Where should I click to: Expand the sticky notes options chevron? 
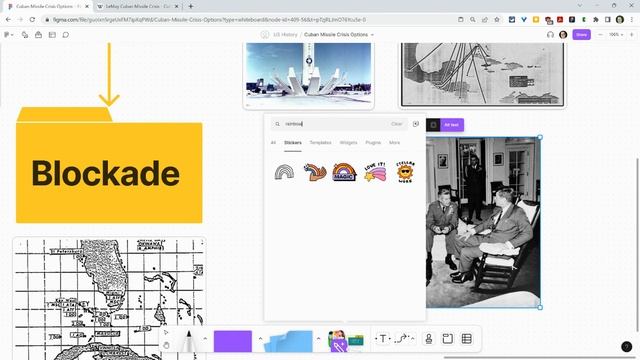click(x=318, y=338)
